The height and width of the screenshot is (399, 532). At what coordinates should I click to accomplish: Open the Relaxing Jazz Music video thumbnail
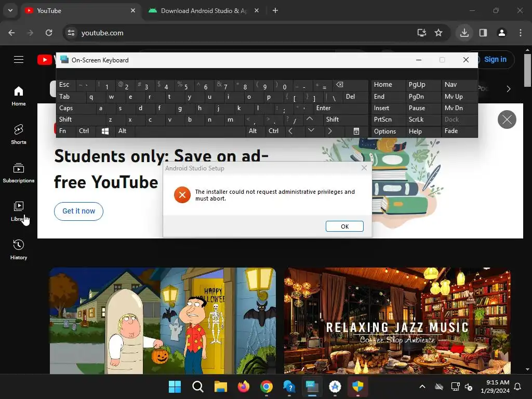[397, 321]
